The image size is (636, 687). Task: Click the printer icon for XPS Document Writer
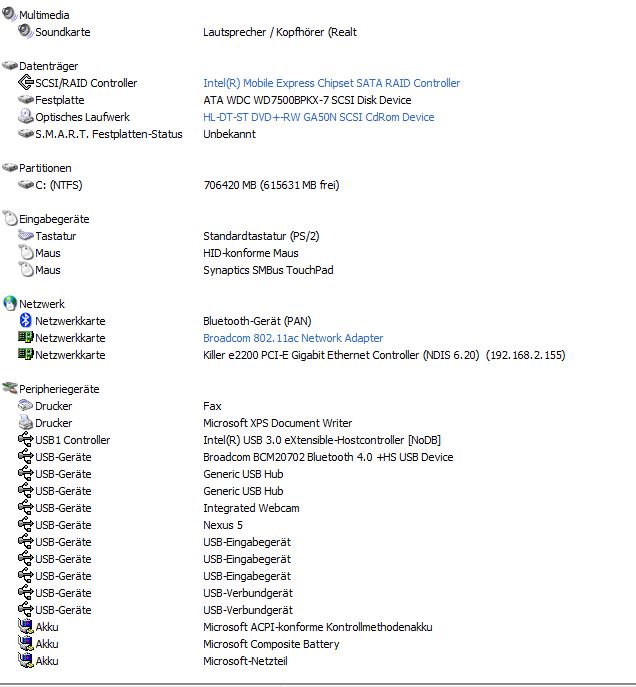pyautogui.click(x=25, y=422)
